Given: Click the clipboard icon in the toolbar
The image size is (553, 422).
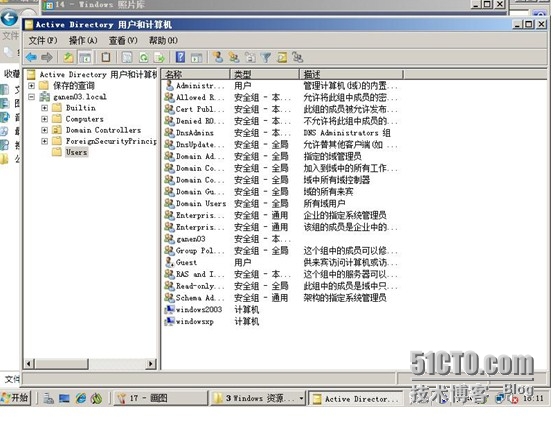Looking at the screenshot, I should (105, 57).
